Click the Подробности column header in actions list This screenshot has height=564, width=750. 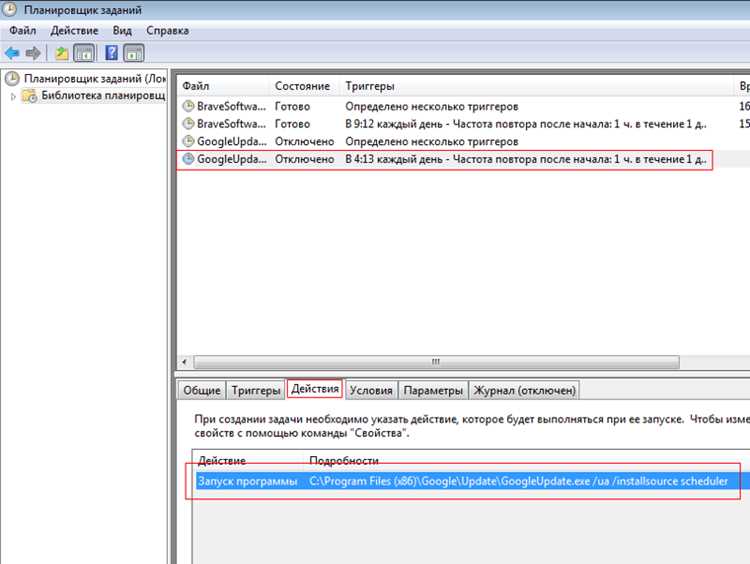click(x=344, y=461)
